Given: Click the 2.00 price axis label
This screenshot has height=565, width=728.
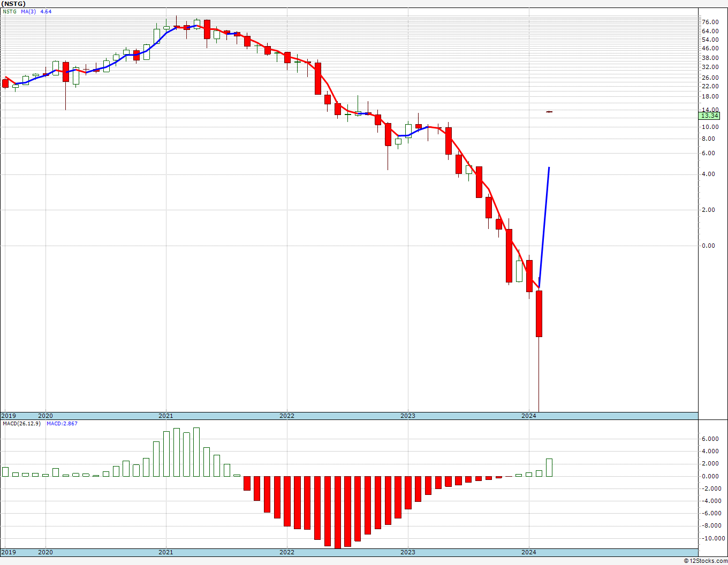Looking at the screenshot, I should 708,210.
